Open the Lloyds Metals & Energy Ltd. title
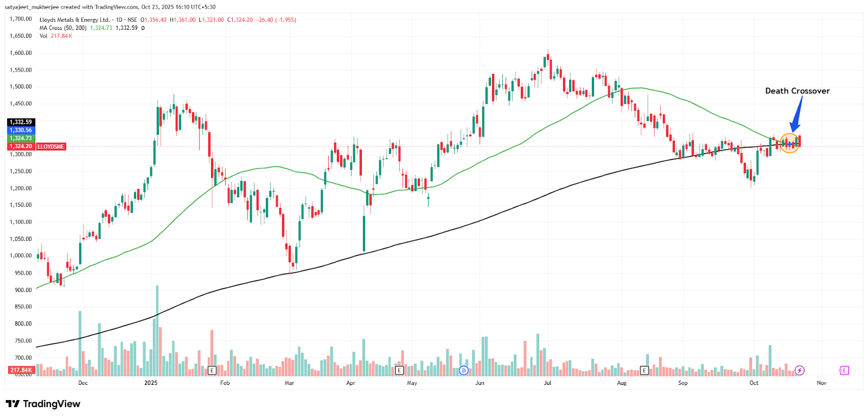 click(x=74, y=20)
